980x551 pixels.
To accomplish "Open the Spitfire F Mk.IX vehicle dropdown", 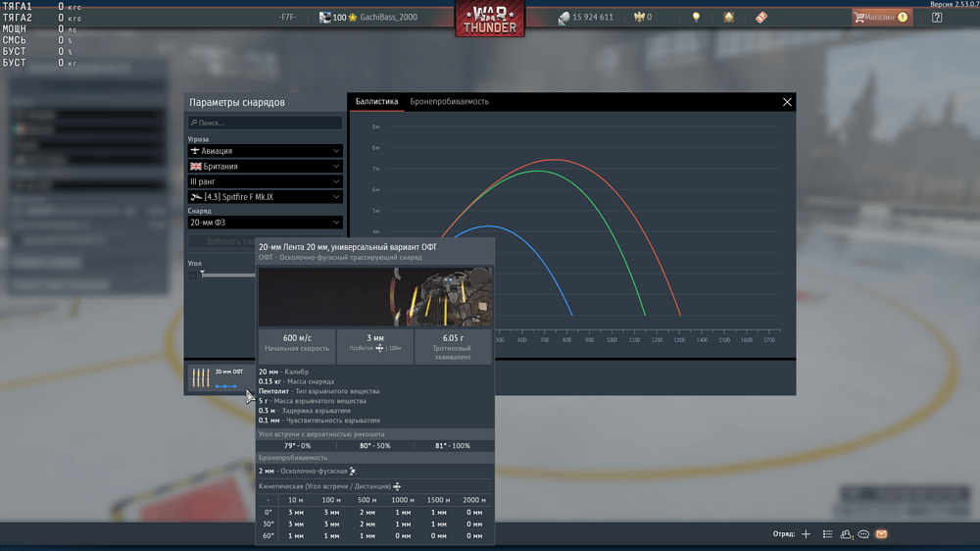I will tap(265, 197).
